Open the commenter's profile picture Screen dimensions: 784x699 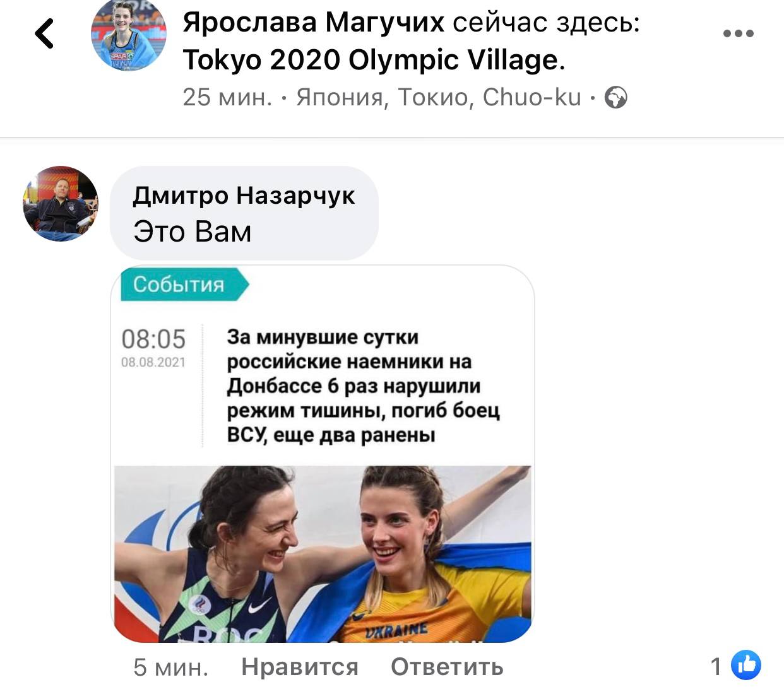click(61, 203)
